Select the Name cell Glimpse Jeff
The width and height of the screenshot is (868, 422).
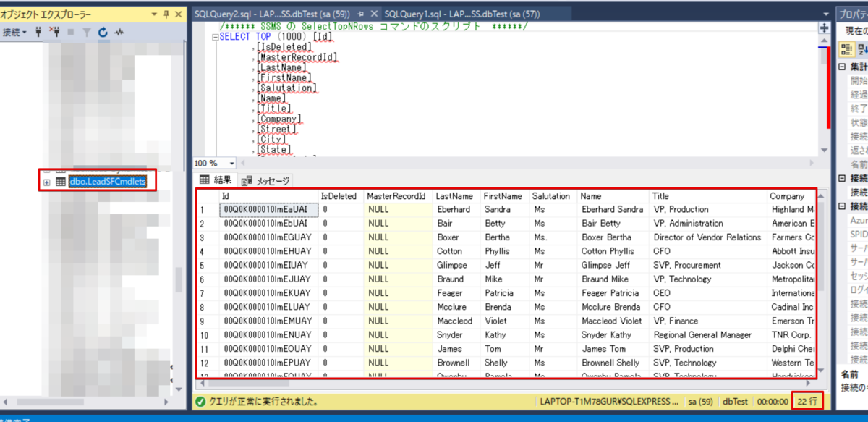click(x=613, y=266)
